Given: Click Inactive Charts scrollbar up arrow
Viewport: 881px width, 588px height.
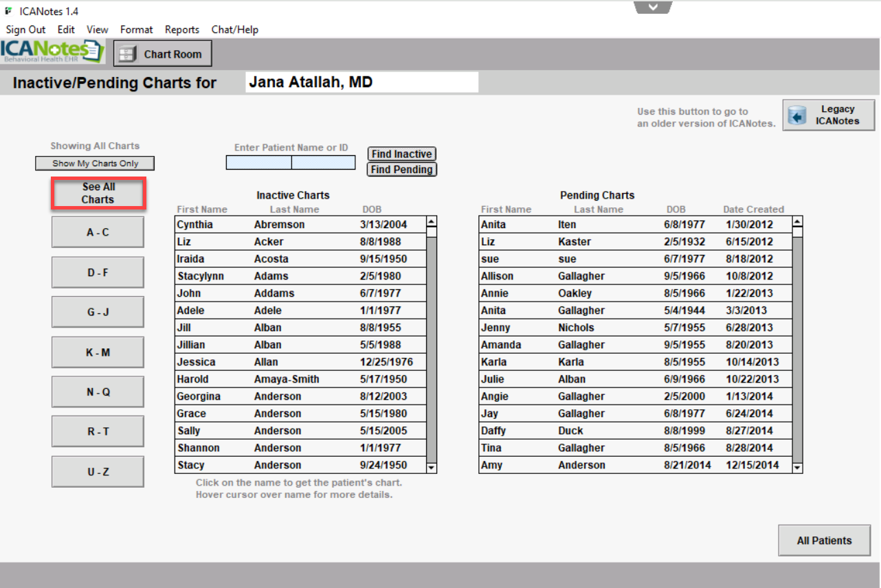Looking at the screenshot, I should click(x=432, y=222).
